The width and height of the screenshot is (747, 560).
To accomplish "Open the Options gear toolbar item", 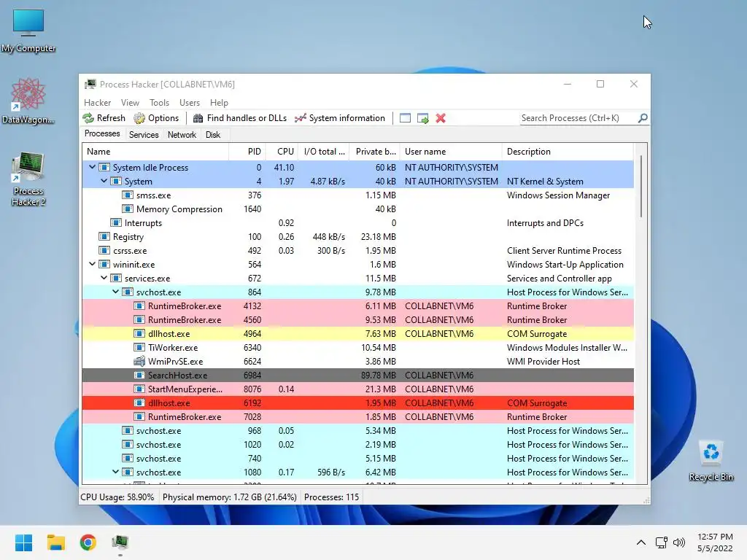I will (x=156, y=118).
